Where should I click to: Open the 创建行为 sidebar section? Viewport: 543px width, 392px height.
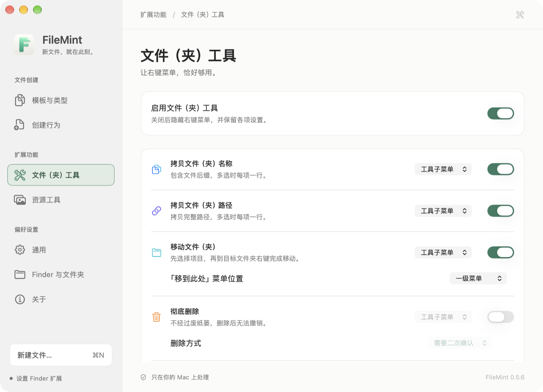point(61,125)
